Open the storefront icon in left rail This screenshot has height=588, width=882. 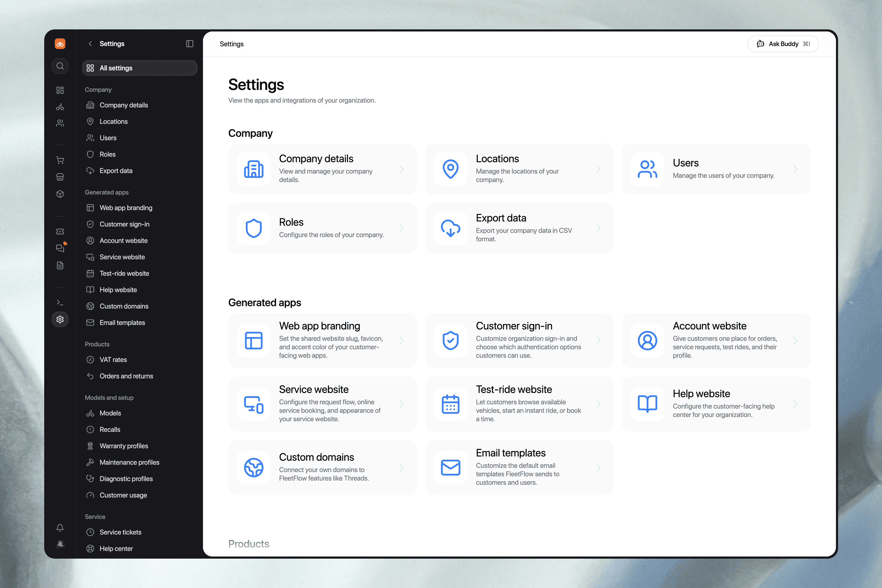(60, 177)
